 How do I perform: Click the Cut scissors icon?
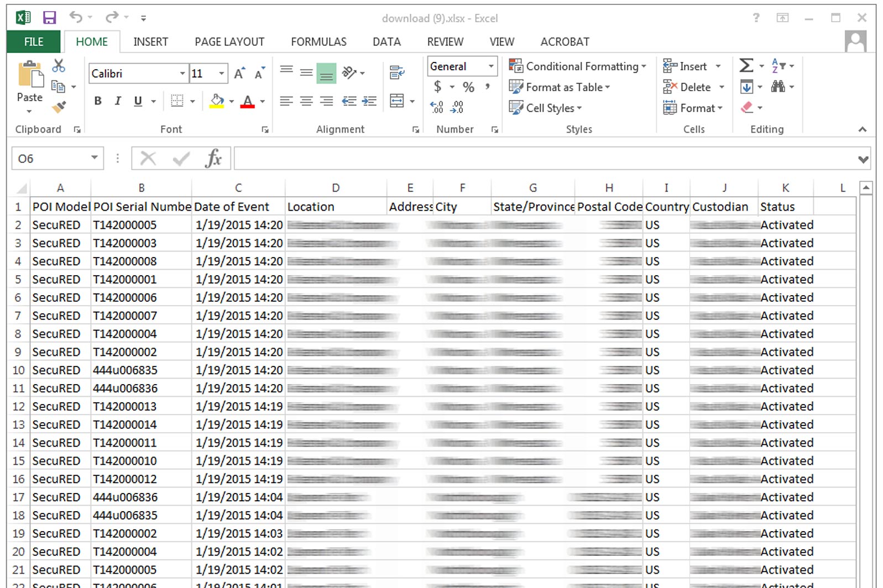(59, 66)
